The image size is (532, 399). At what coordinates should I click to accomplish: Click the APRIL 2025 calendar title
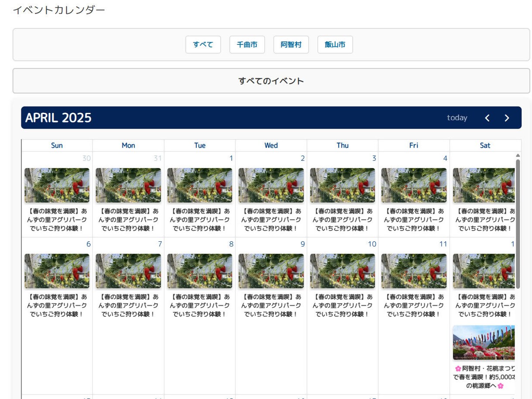pyautogui.click(x=58, y=118)
